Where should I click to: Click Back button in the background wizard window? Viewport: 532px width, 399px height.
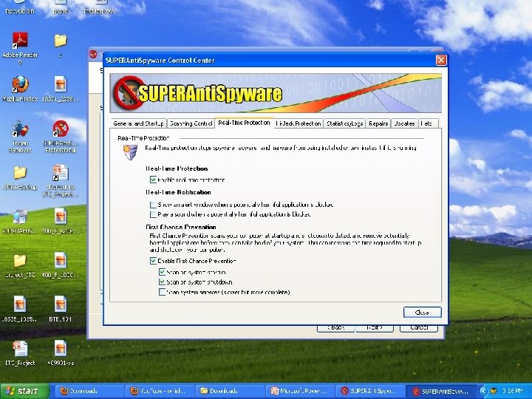point(336,328)
